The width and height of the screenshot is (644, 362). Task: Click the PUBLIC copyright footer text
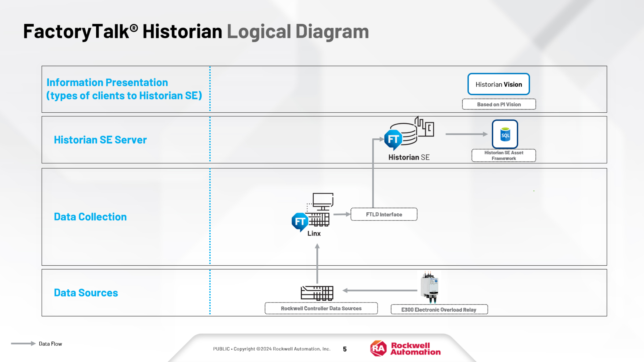272,349
